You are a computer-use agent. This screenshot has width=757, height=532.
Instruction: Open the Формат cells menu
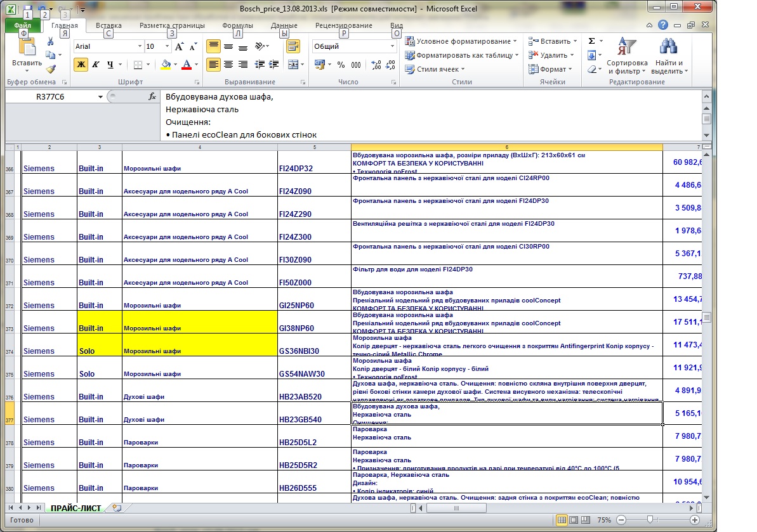click(x=550, y=69)
